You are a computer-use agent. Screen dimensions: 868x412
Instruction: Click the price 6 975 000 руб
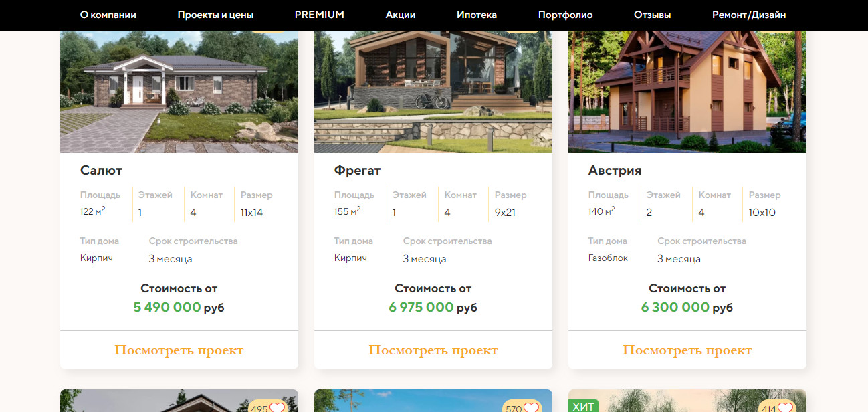tap(433, 308)
